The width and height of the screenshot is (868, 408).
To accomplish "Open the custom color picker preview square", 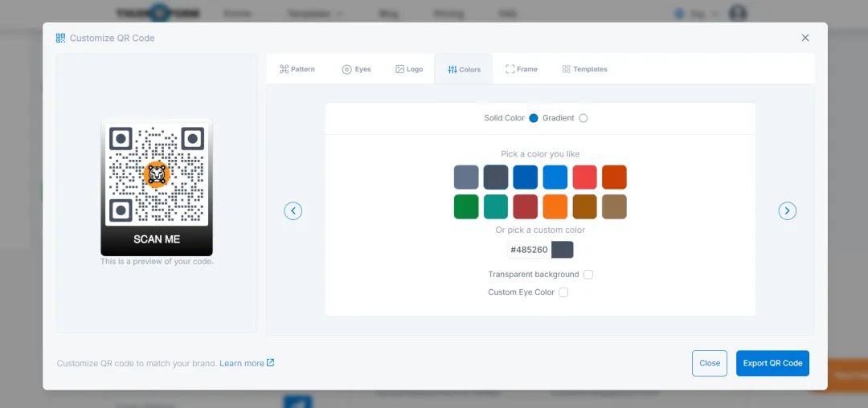I will click(x=563, y=250).
